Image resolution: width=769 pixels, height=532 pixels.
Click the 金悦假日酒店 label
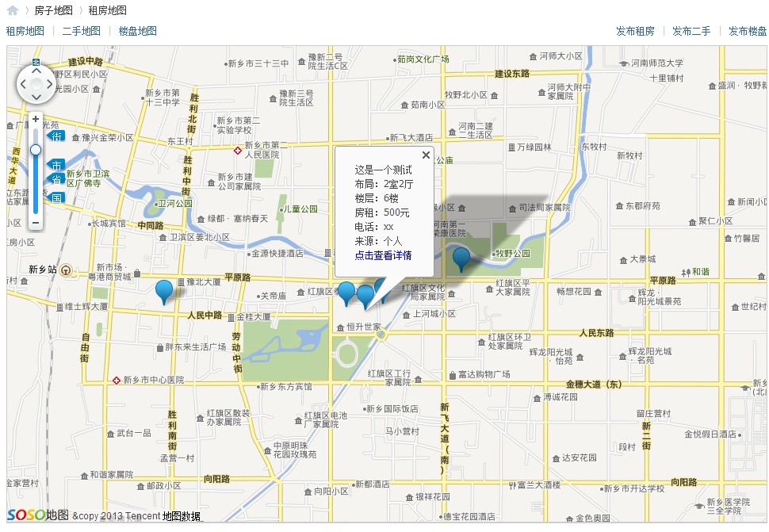tap(710, 434)
